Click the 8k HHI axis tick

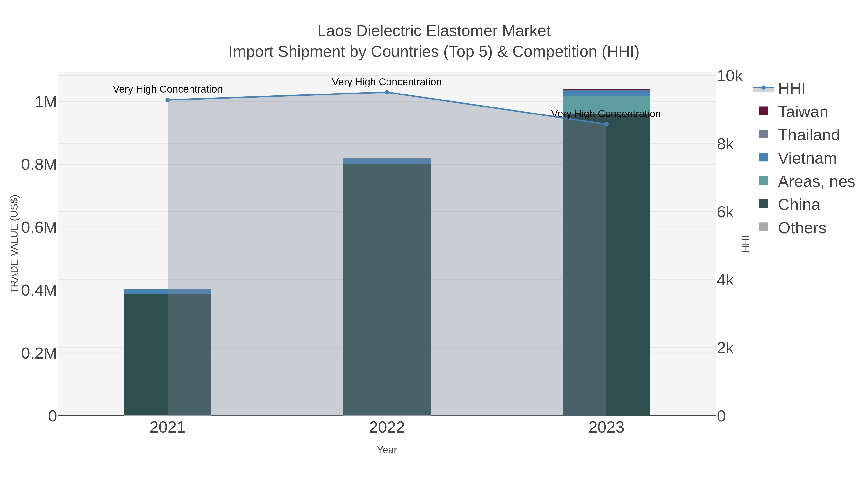click(725, 144)
